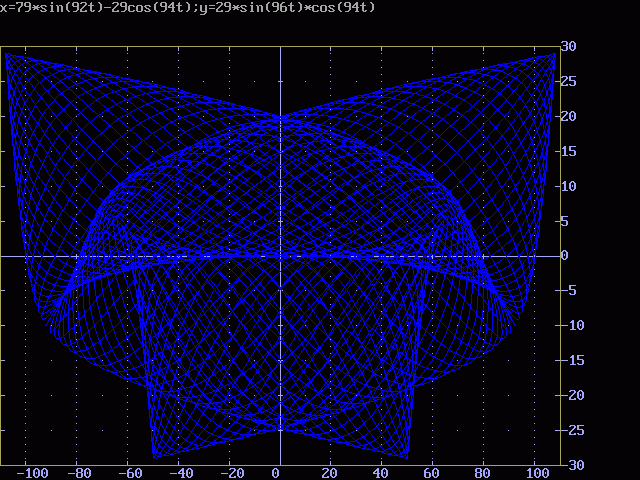Click the x-axis label 20
Image resolution: width=640 pixels, height=480 pixels.
tap(329, 473)
